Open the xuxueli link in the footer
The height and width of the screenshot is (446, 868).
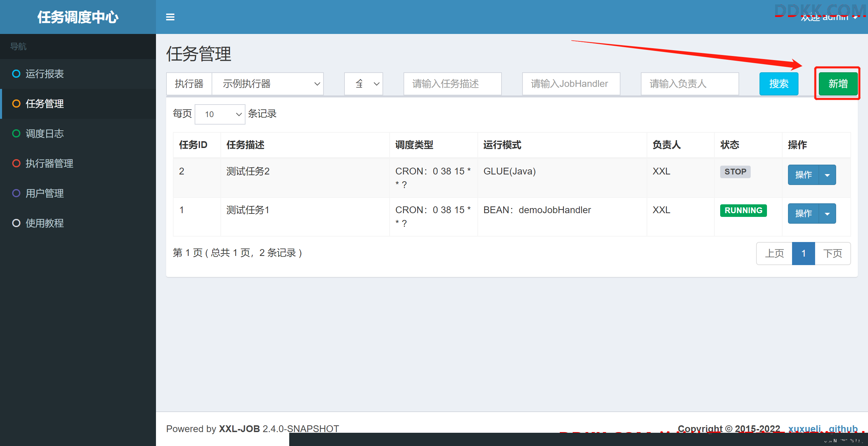(x=805, y=429)
